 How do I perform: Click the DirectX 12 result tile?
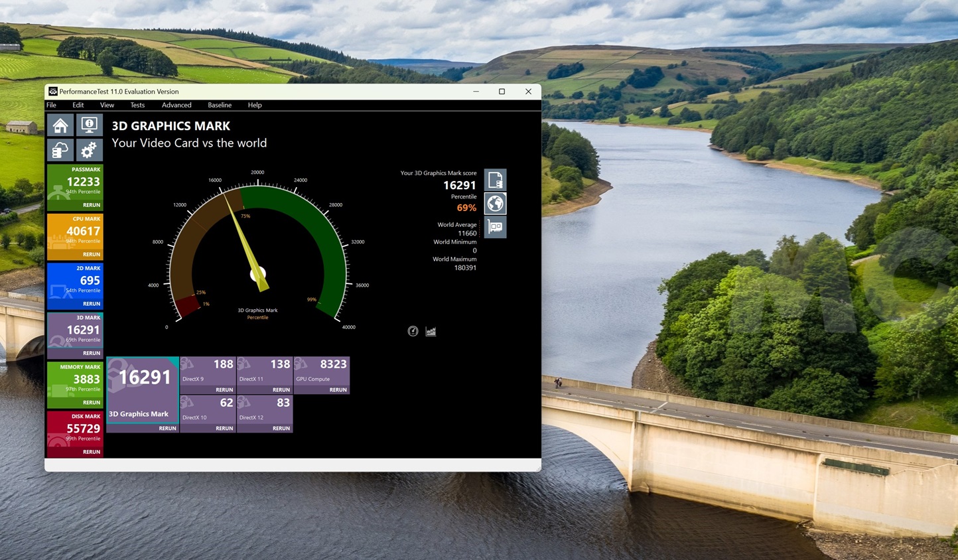265,409
